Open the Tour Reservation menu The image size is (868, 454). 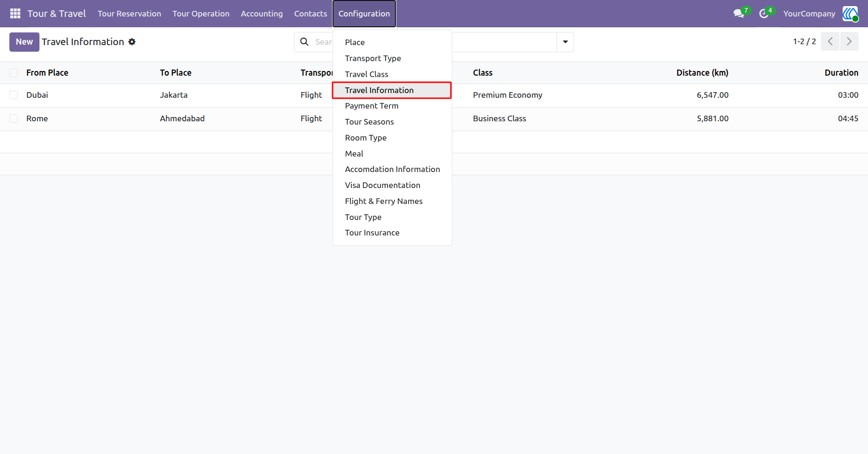click(x=129, y=14)
